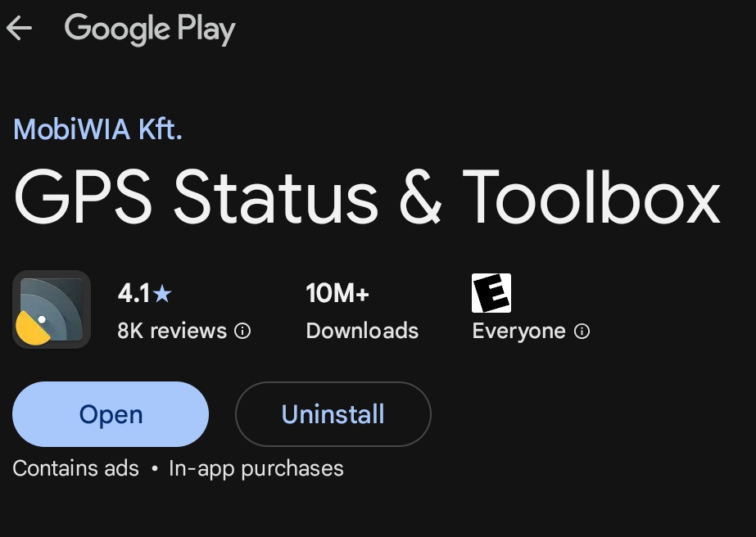Open the MobiWIA Kft. developer page
756x537 pixels.
97,129
